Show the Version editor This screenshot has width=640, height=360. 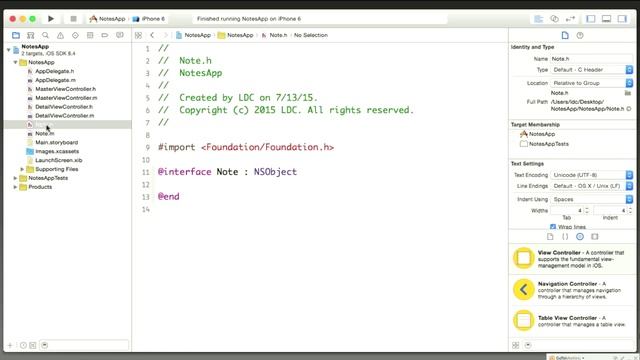pyautogui.click(x=570, y=19)
